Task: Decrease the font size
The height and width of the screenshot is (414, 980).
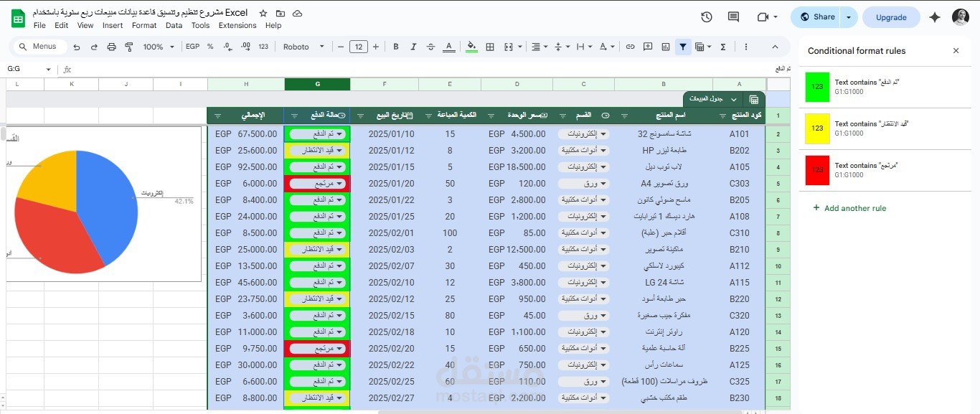Action: click(341, 47)
